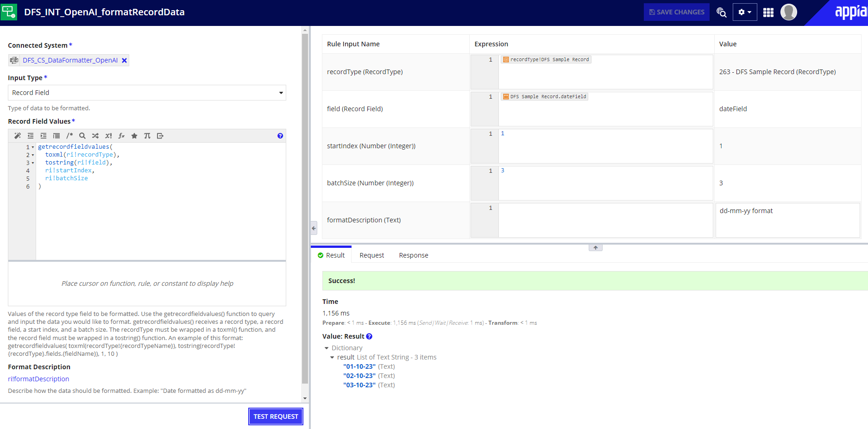
Task: Click the integration object icon in header
Action: point(9,12)
